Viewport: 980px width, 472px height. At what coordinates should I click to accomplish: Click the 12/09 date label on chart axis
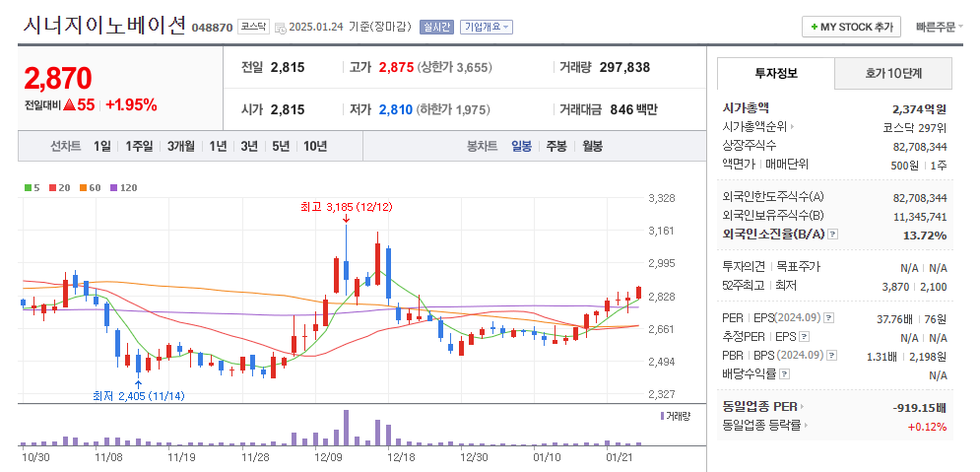pyautogui.click(x=328, y=457)
